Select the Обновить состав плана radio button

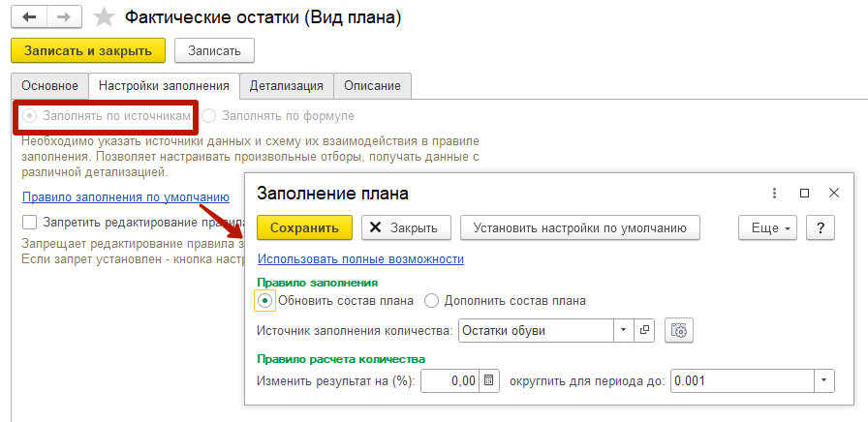(x=265, y=301)
